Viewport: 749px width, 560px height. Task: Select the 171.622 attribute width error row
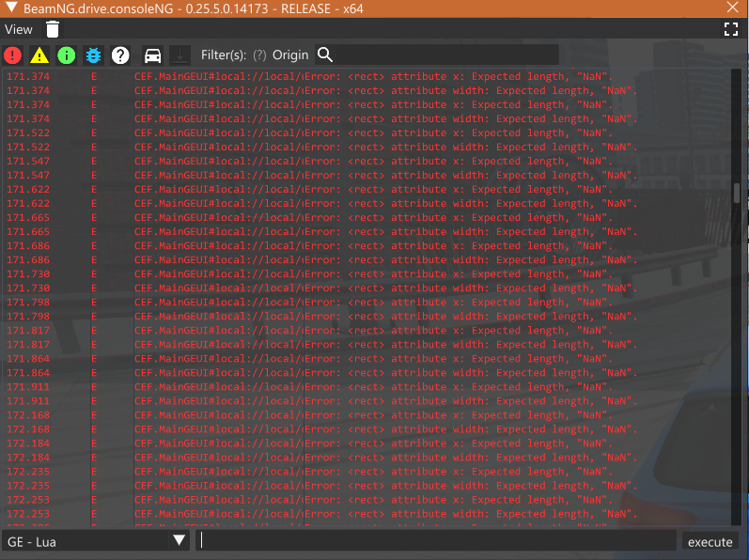tap(367, 203)
